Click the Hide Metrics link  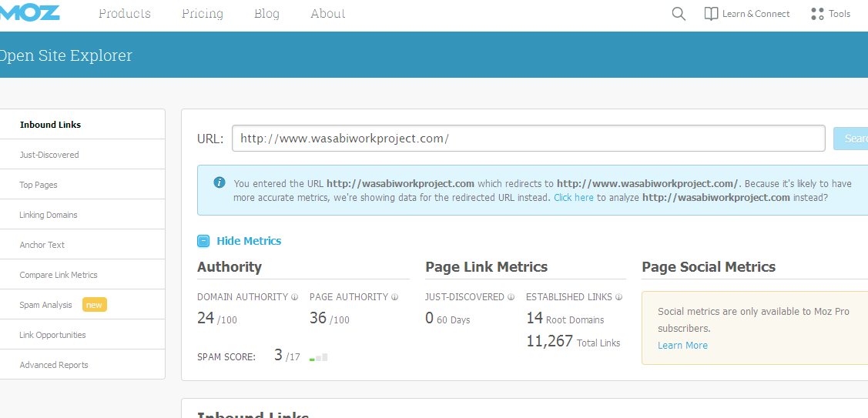coord(249,241)
